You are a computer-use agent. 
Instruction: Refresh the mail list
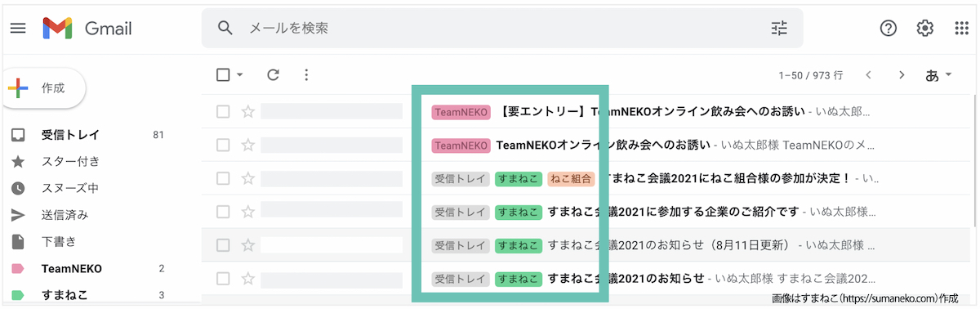274,75
